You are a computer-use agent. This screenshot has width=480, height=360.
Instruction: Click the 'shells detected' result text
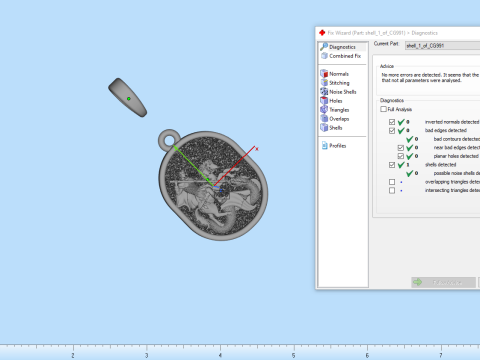(440, 165)
